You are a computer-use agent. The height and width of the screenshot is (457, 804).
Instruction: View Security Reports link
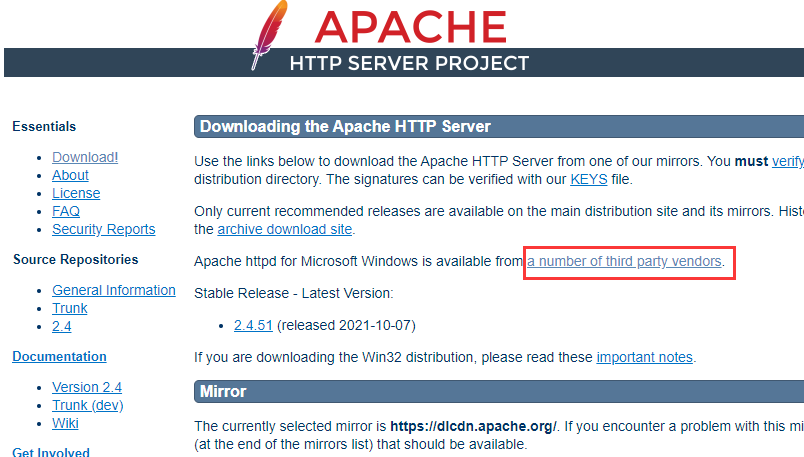(x=104, y=229)
